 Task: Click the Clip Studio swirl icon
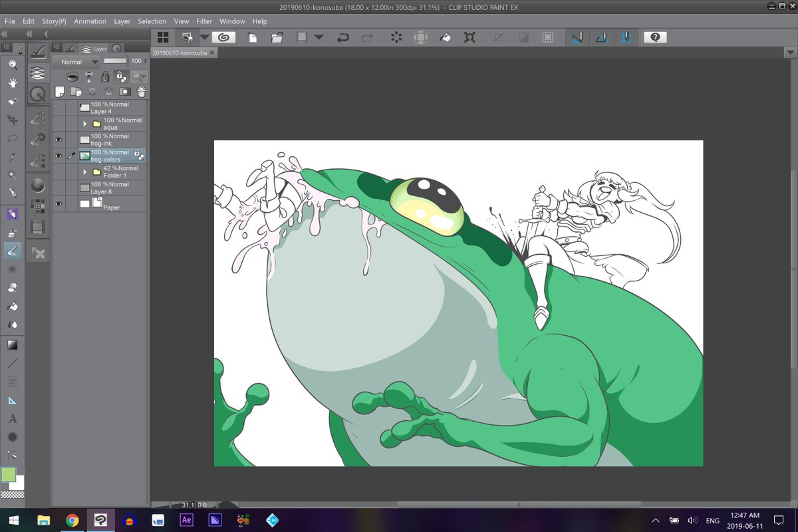pos(224,37)
